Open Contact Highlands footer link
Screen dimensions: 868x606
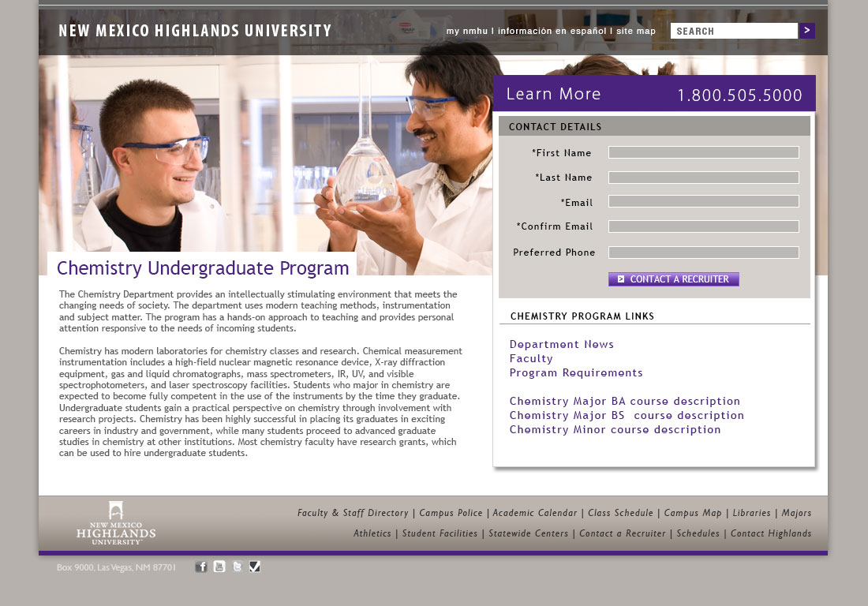pyautogui.click(x=771, y=533)
